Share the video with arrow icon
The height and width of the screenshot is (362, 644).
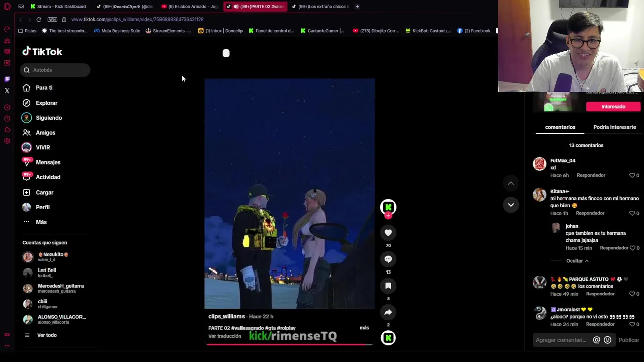(388, 312)
